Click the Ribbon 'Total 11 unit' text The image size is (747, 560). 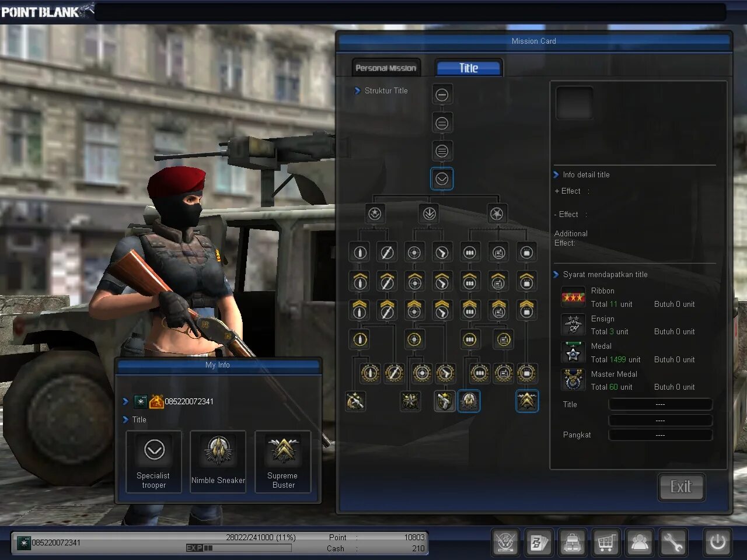[611, 304]
